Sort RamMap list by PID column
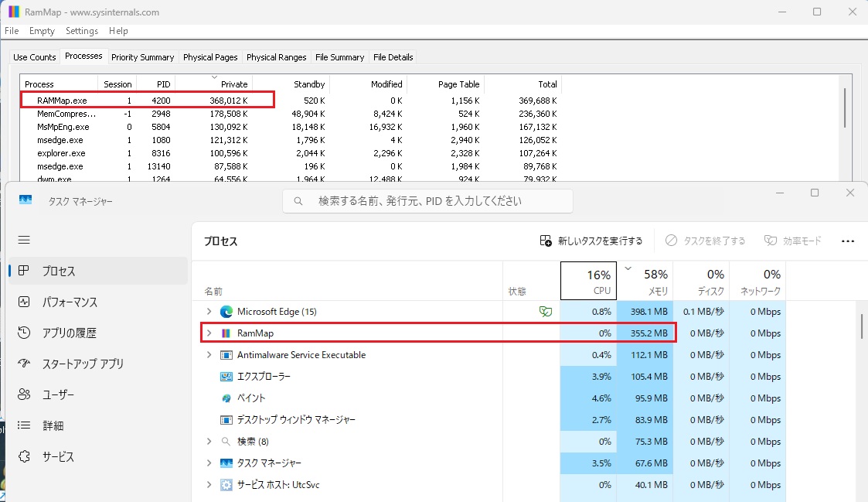The height and width of the screenshot is (502, 868). click(x=155, y=84)
